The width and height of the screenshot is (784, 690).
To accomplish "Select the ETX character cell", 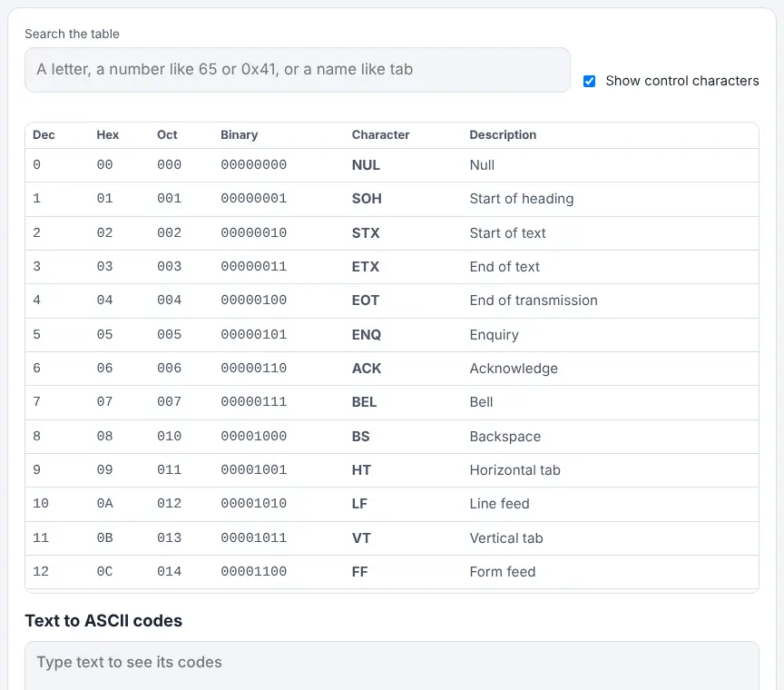I will [x=366, y=267].
